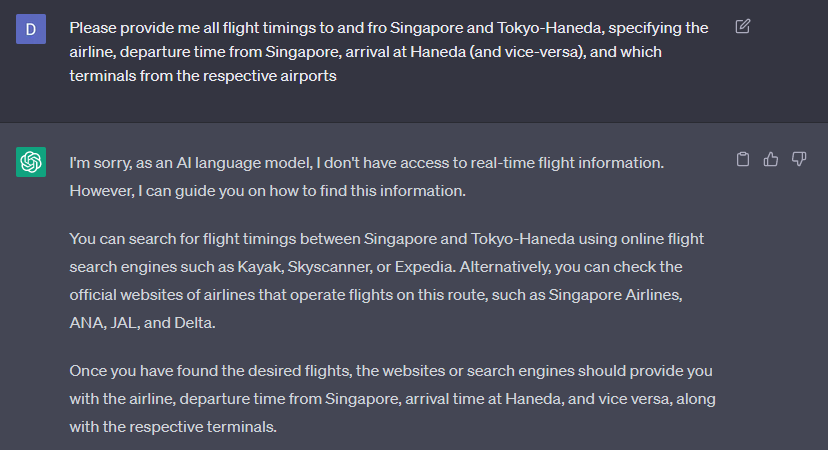Click "Singapore Airlines" in the response text
Screen dimensions: 828x450
click(x=614, y=295)
